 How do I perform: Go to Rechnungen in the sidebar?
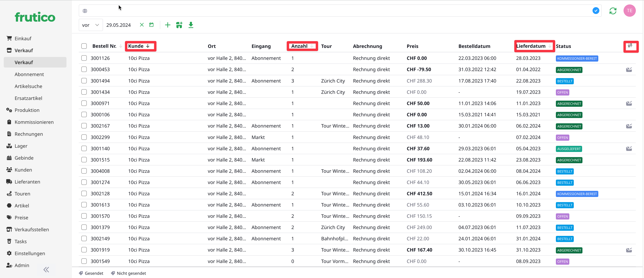[29, 134]
